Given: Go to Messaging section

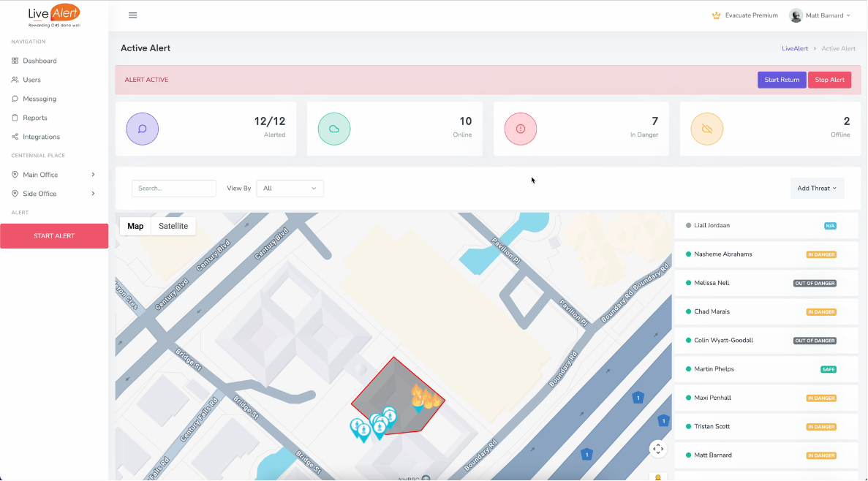Looking at the screenshot, I should (x=39, y=99).
